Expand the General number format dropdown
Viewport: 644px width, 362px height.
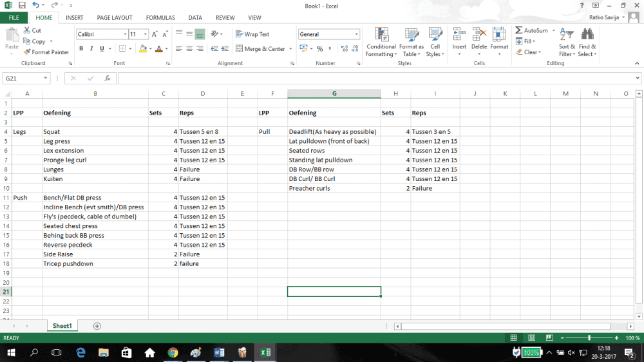point(357,34)
